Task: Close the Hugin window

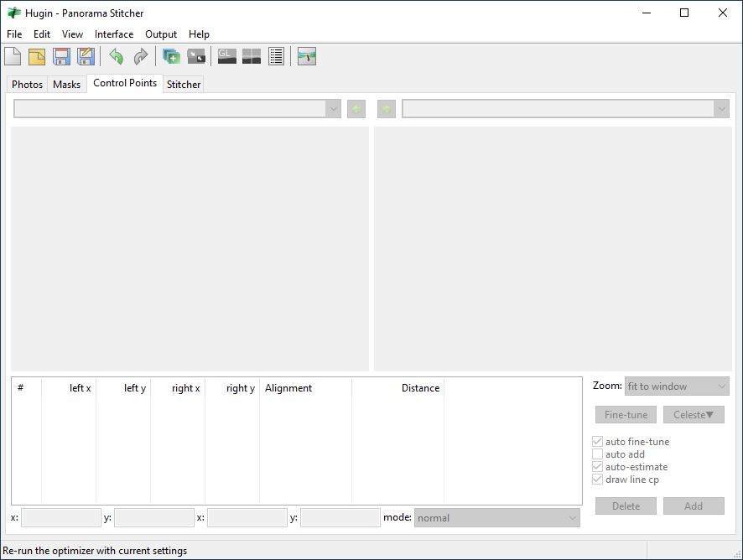Action: point(723,13)
